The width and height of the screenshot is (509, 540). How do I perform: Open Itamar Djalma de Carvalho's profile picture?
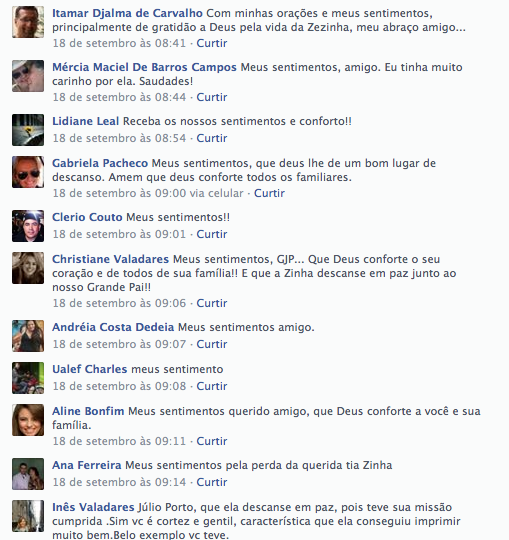tap(28, 22)
